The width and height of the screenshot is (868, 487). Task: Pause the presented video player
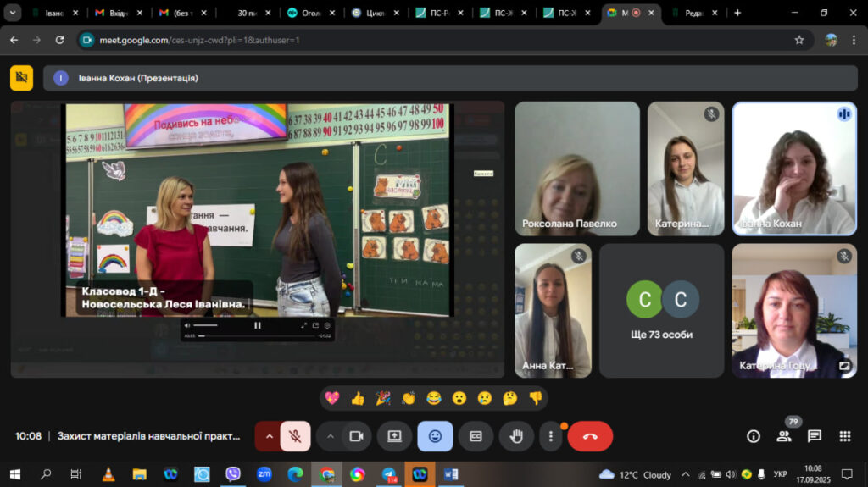point(258,325)
